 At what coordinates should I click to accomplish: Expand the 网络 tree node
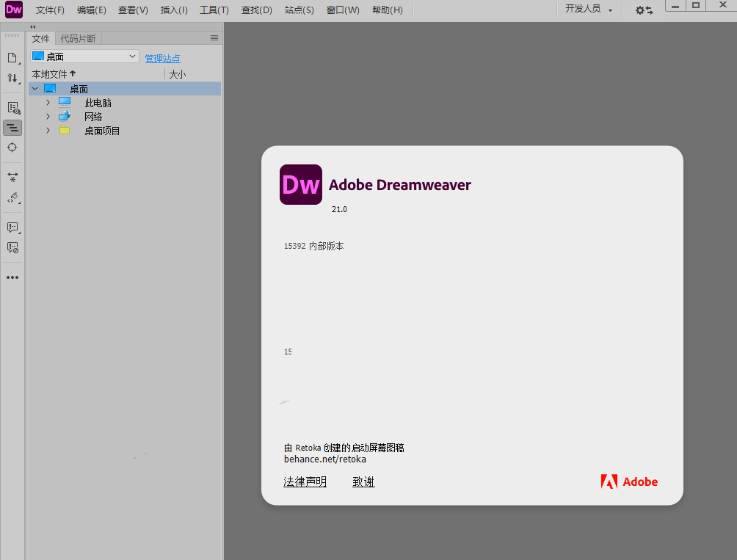(x=48, y=117)
